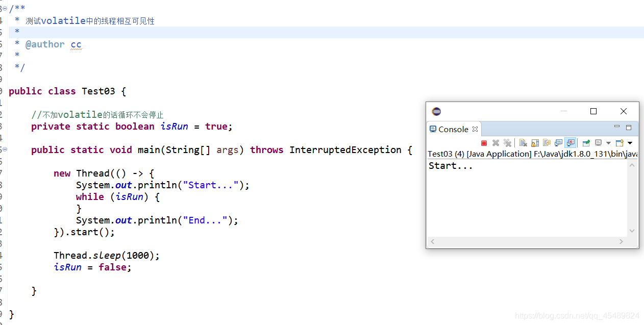This screenshot has width=644, height=325.
Task: Click 'isRun = false' assignment line
Action: tap(92, 267)
